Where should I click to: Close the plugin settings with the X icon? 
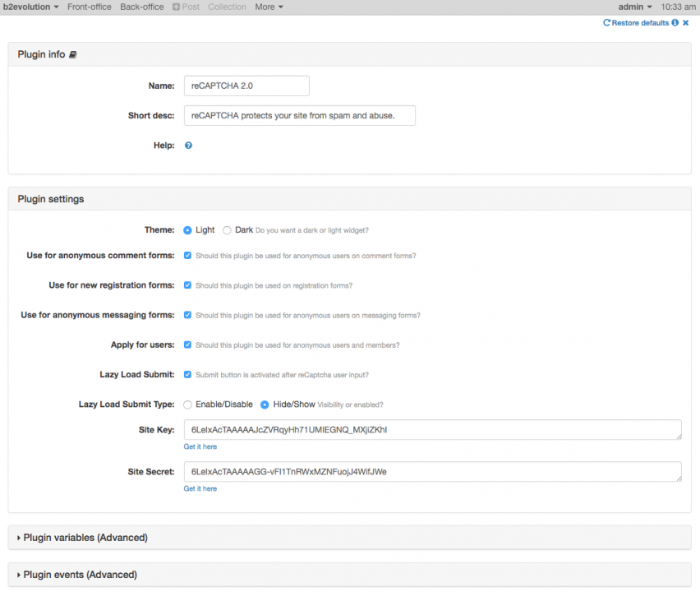686,23
